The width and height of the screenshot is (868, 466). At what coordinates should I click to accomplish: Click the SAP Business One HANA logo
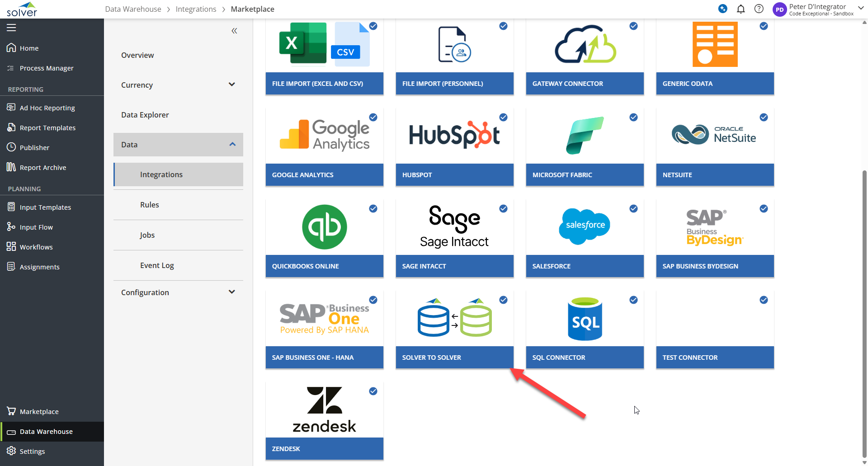pos(325,319)
